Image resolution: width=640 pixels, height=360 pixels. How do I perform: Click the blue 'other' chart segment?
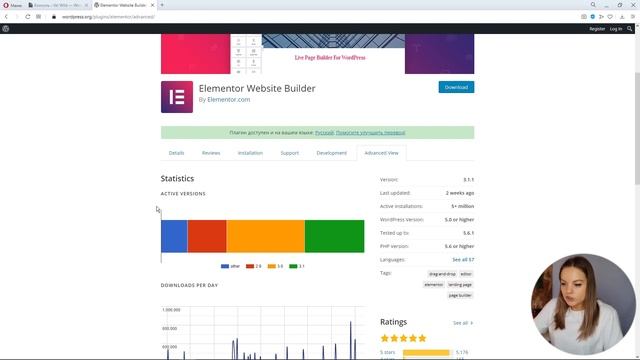pos(174,236)
